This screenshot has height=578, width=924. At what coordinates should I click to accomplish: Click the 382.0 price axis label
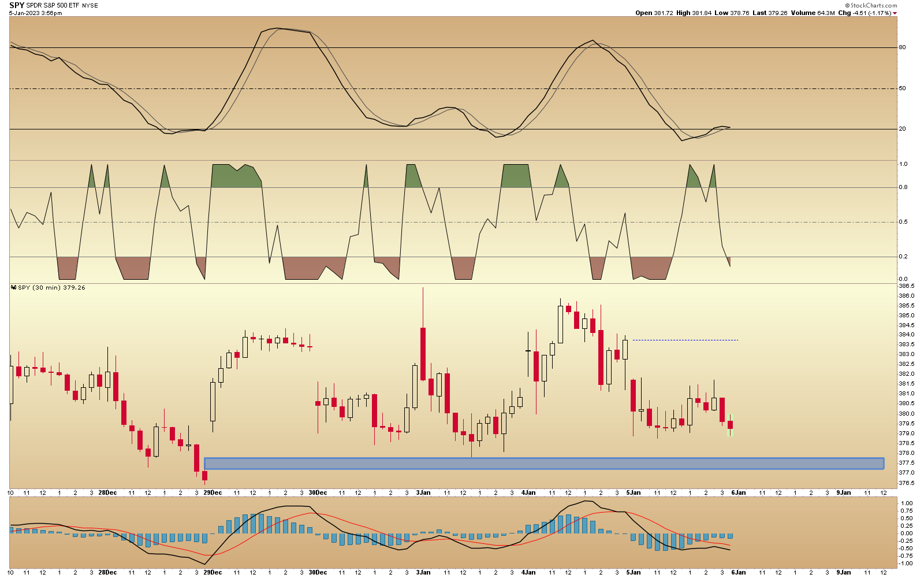tap(907, 374)
